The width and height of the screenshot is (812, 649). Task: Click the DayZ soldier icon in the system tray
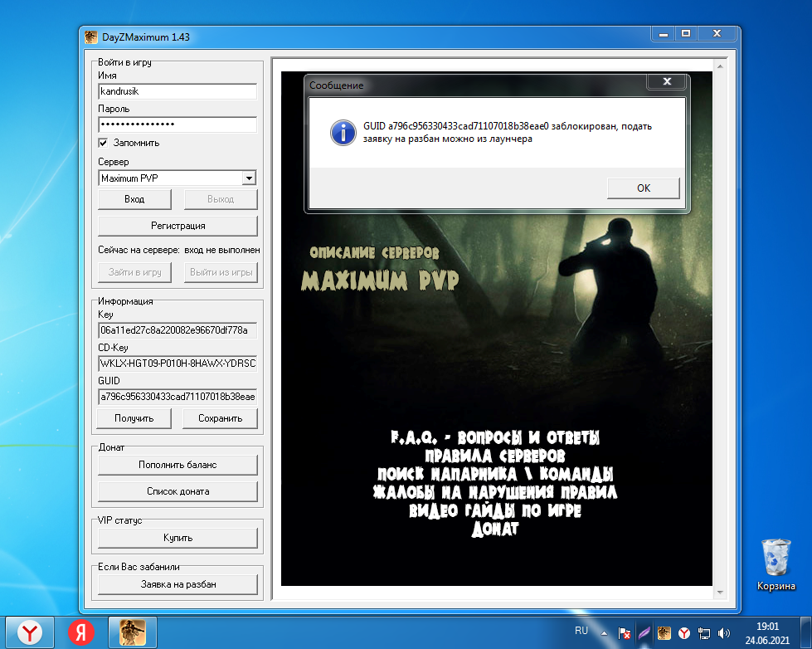pos(664,633)
